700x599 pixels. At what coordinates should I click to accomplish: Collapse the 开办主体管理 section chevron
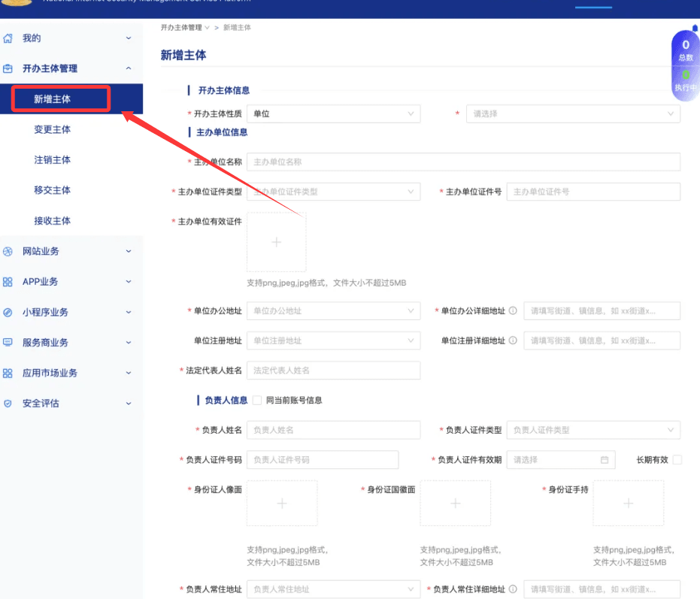tap(129, 68)
